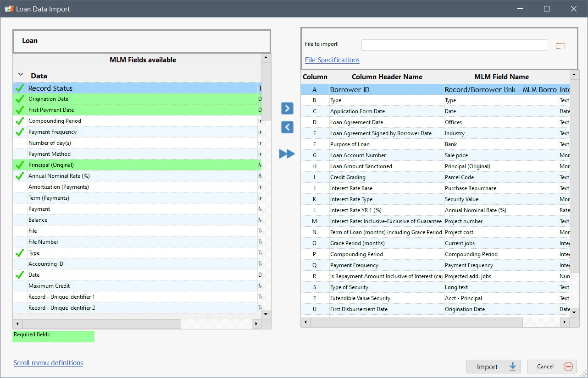Click the double right arrow to add all
The image size is (588, 378).
(287, 154)
